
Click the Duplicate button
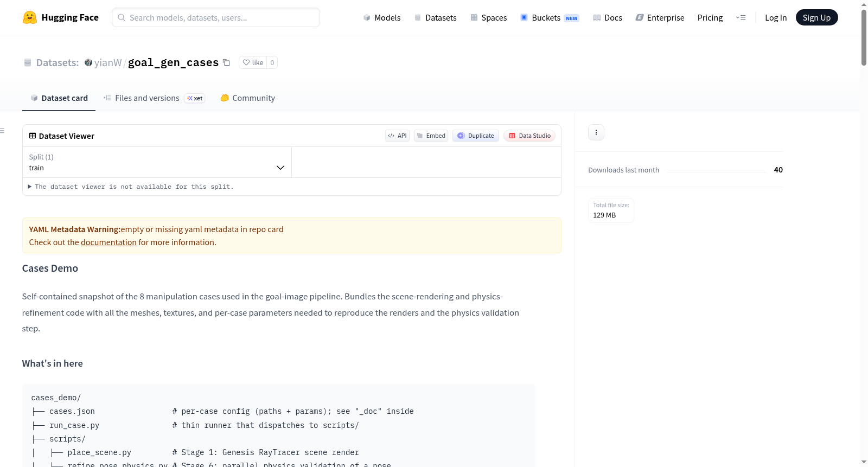[476, 136]
